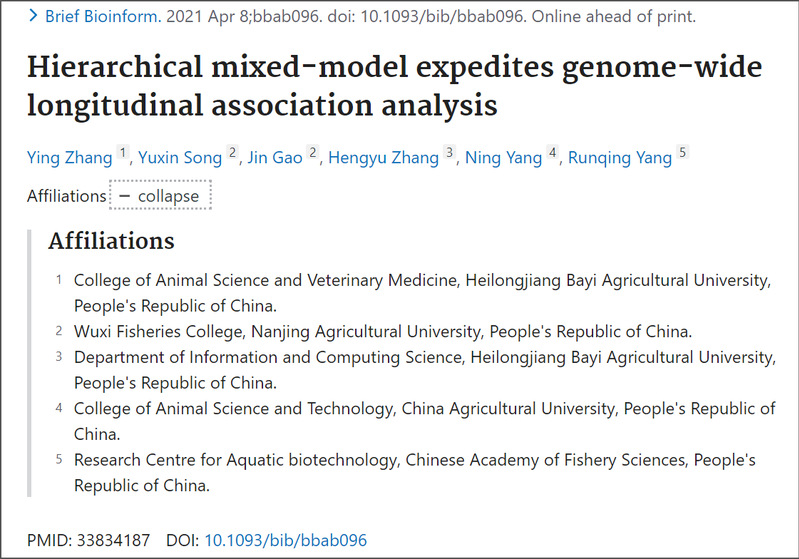Click affiliation superscript 3 after Hengyu Zhang
799x559 pixels.
[x=449, y=152]
